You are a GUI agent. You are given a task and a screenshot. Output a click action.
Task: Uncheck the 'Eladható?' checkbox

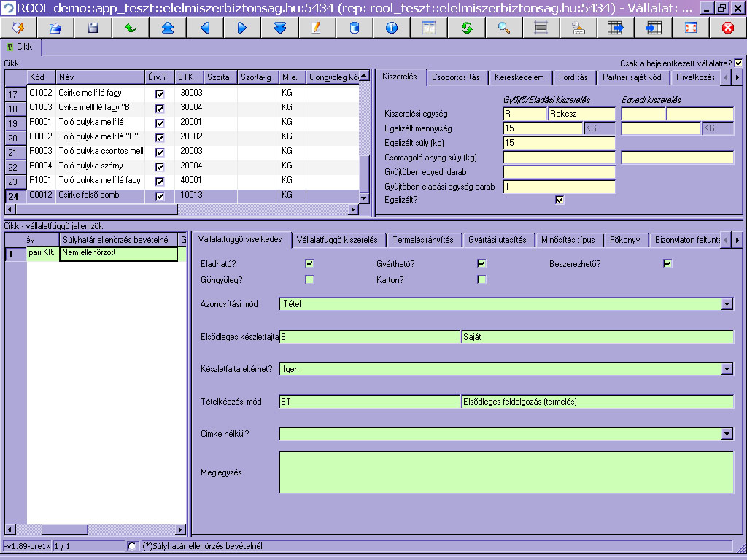pyautogui.click(x=310, y=263)
